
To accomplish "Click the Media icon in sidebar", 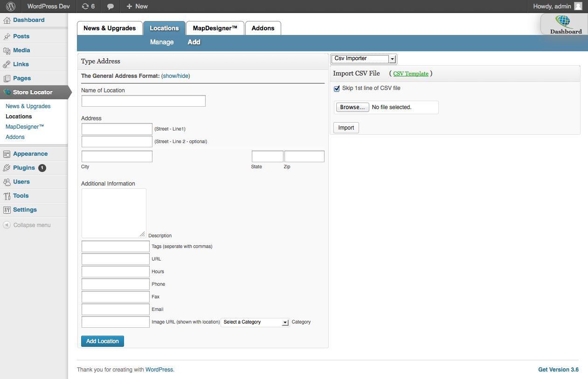I will (7, 50).
